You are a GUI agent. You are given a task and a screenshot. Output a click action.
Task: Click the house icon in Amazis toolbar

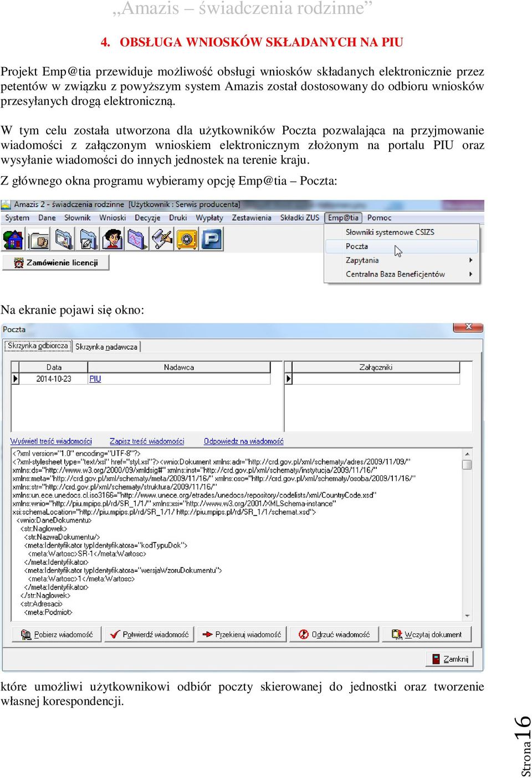point(13,240)
